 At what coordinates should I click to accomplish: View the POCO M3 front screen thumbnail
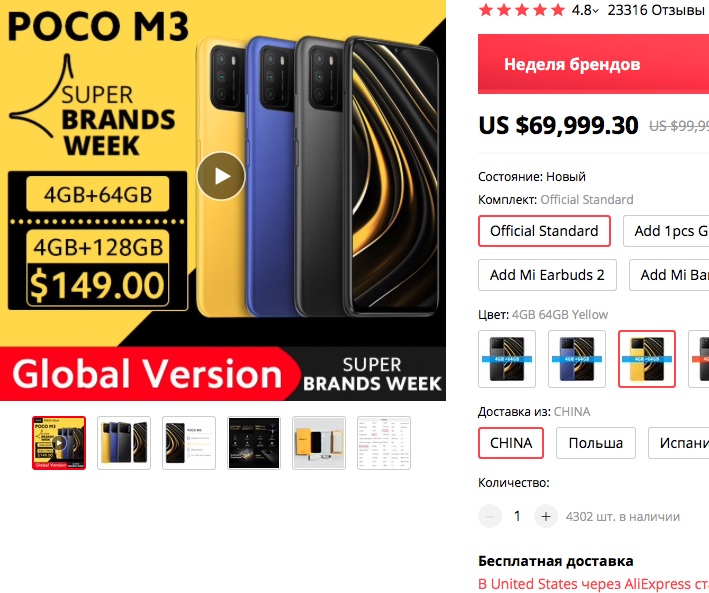coord(189,443)
